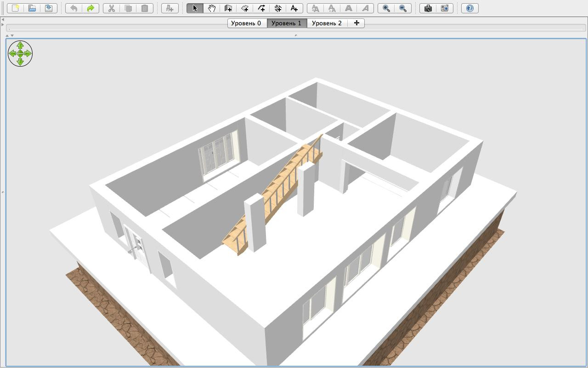The image size is (588, 368).
Task: Add a new level with the plus tab
Action: [356, 23]
